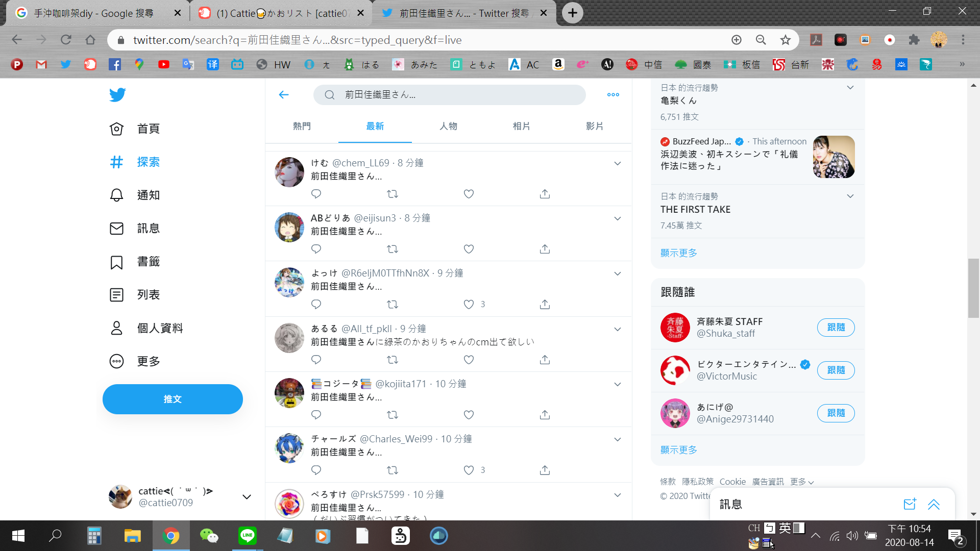Open Cookie footer link
The height and width of the screenshot is (551, 980).
[x=732, y=482]
